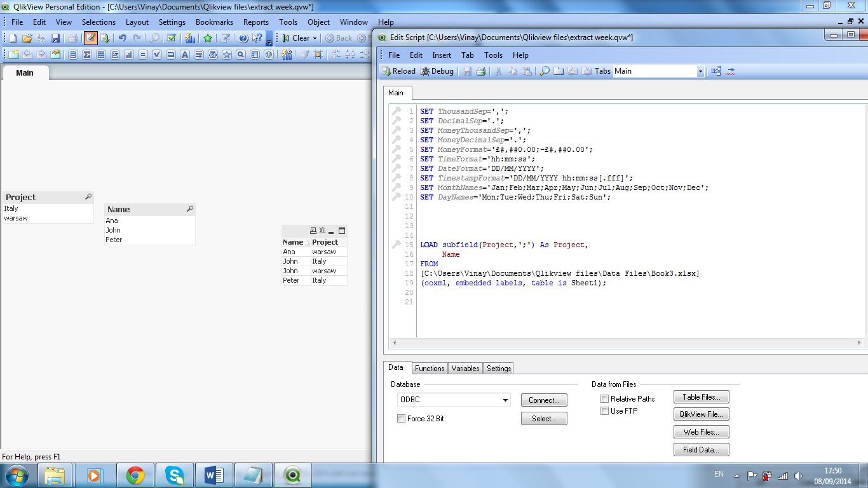Open a document via folder icon
Viewport: 868px width, 488px height.
pyautogui.click(x=27, y=38)
